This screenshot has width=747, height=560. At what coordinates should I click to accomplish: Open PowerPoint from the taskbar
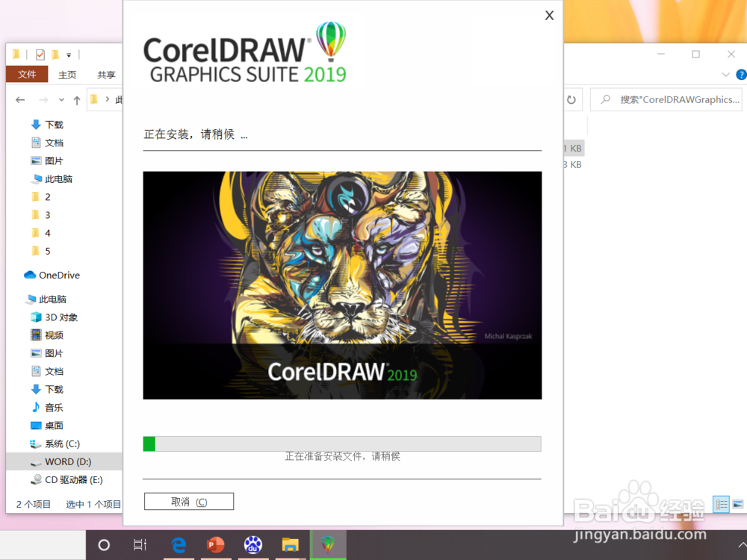215,545
